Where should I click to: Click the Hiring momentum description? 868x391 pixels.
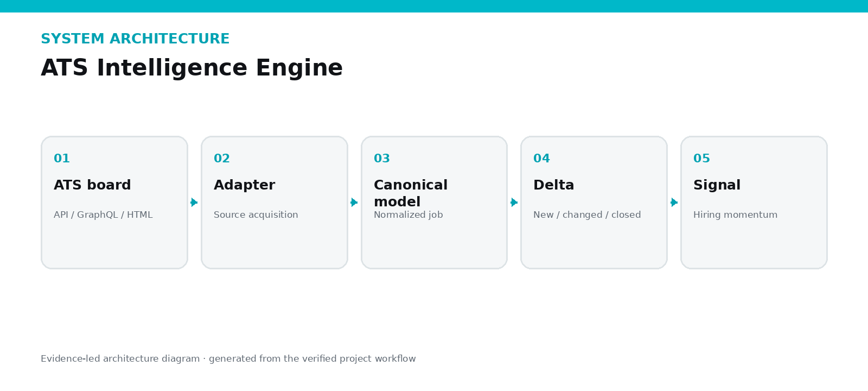tap(735, 215)
